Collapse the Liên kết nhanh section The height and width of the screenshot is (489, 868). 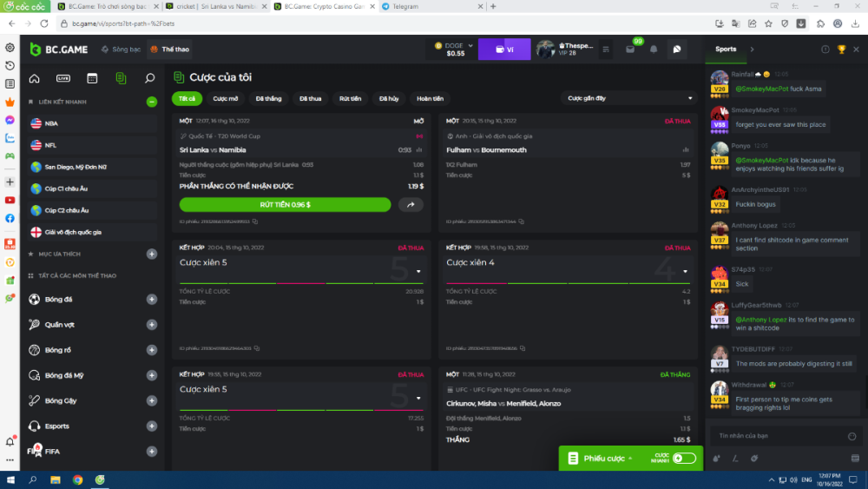point(152,102)
